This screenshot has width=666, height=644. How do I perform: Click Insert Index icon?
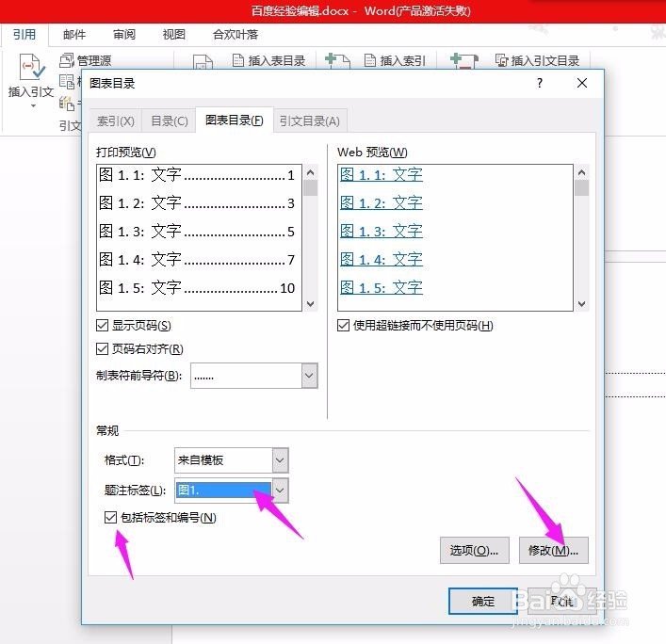pos(370,60)
